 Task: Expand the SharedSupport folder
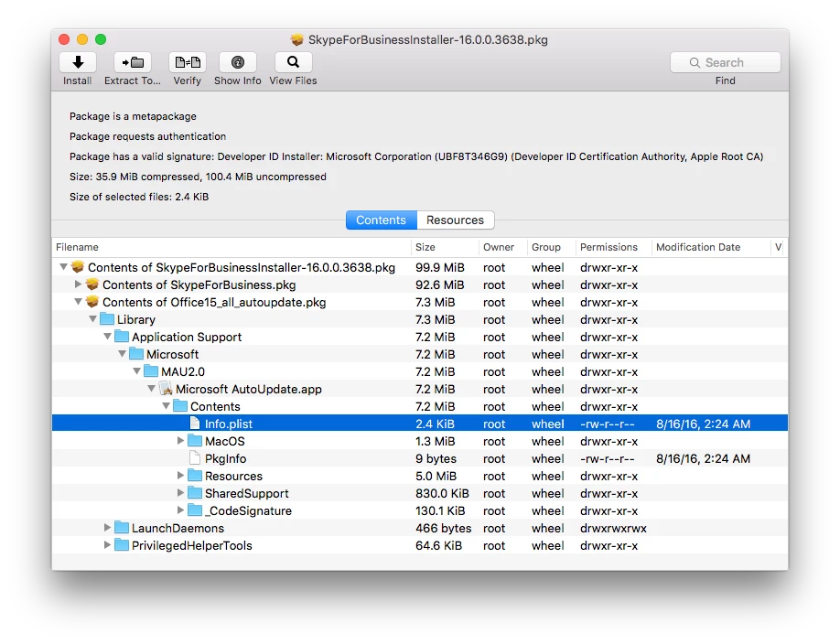tap(180, 492)
